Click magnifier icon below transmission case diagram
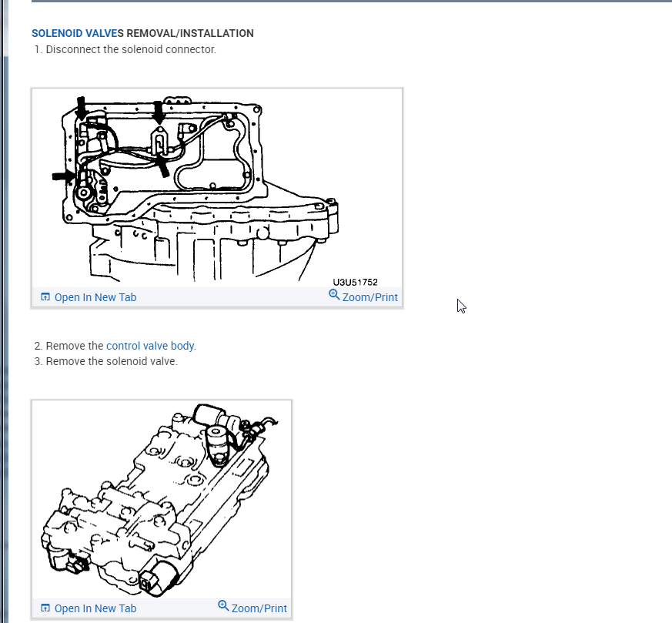Image resolution: width=672 pixels, height=623 pixels. point(334,295)
